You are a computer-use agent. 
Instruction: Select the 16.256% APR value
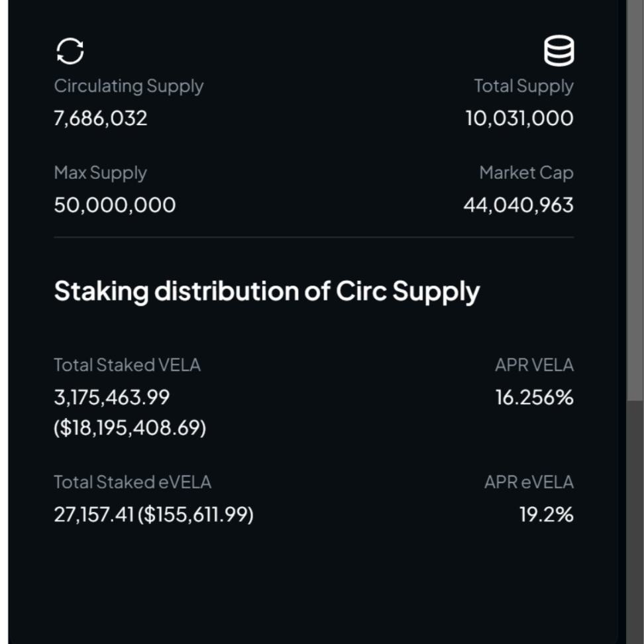click(x=534, y=398)
